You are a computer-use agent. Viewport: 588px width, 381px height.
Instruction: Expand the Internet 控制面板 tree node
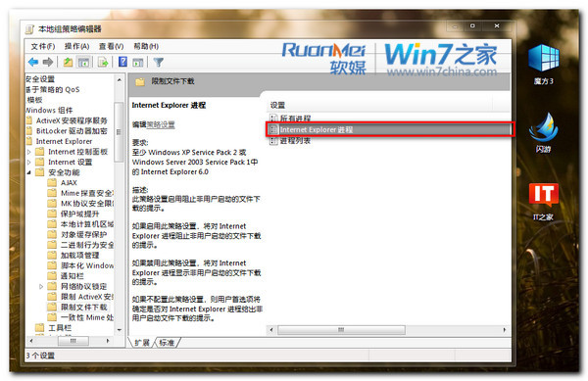pos(29,152)
